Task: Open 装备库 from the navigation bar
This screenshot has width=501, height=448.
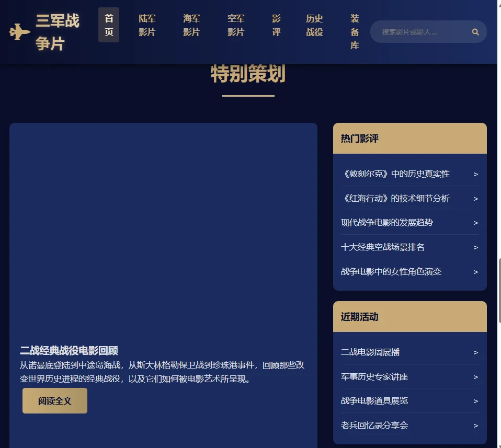Action: click(355, 32)
